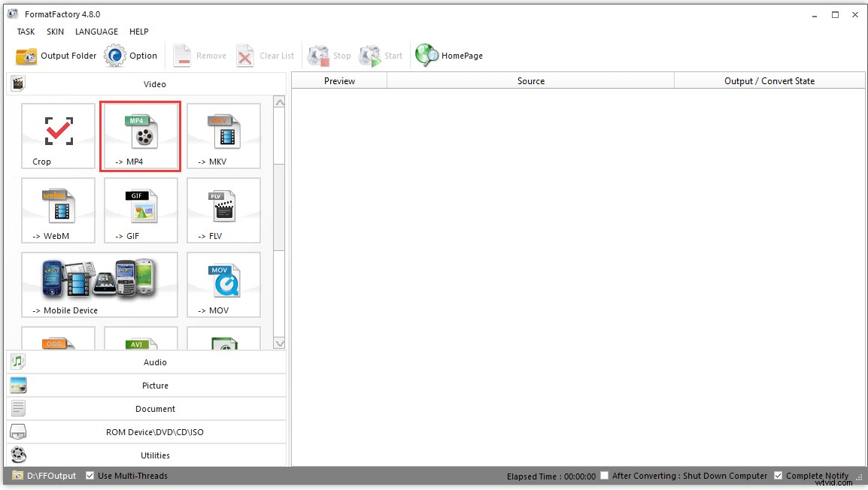Open the -> MOV conversion tool

pos(223,285)
